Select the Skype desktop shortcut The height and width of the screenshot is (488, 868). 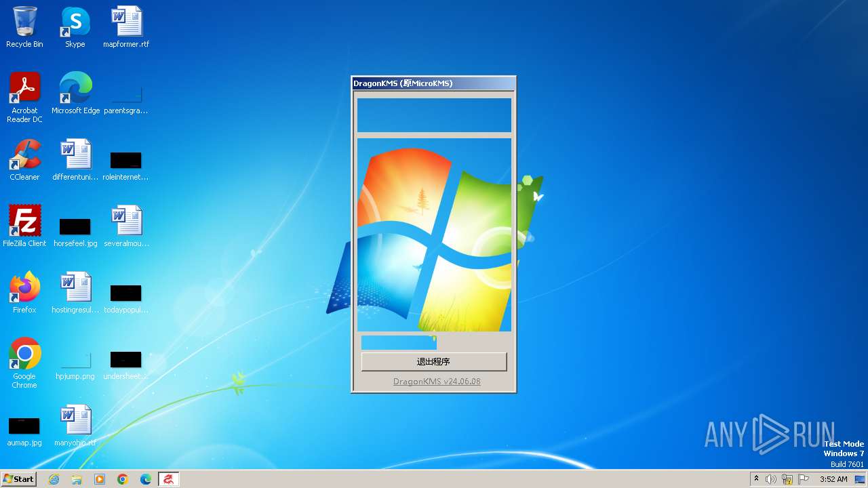click(x=75, y=27)
